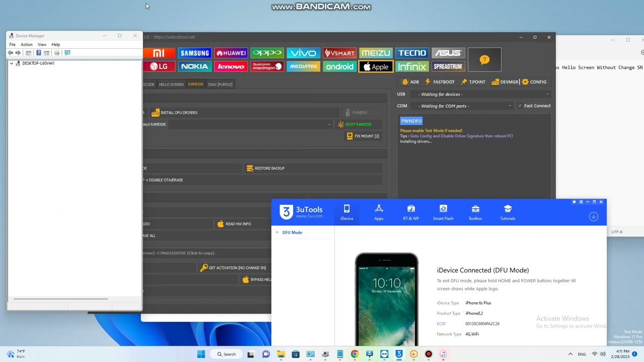This screenshot has height=362, width=644.
Task: Select the Lenovo brand tile
Action: [x=231, y=66]
